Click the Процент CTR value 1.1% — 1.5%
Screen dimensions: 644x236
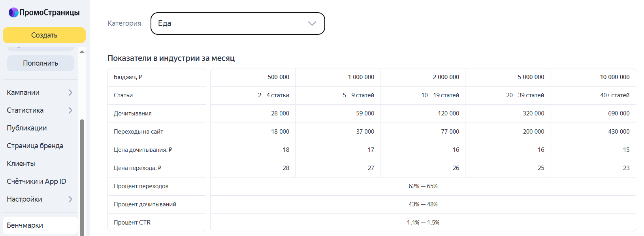[423, 223]
